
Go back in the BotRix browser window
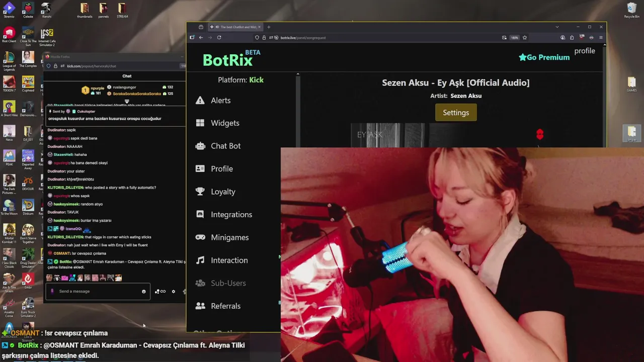tap(201, 37)
